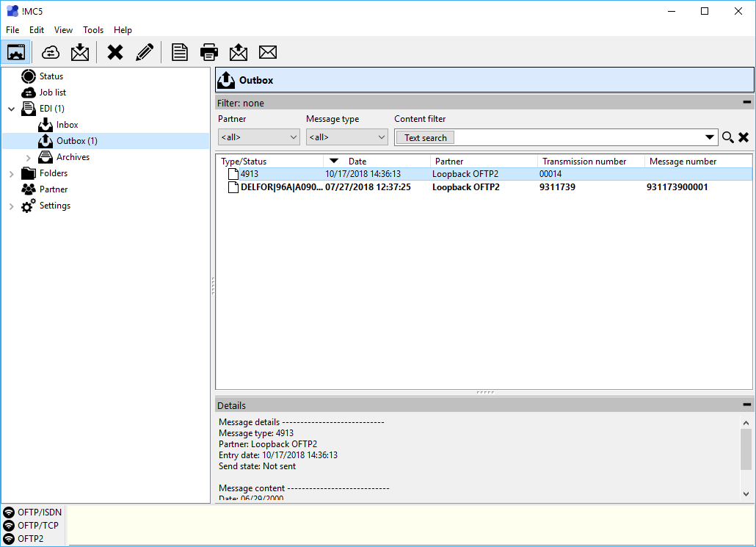Sort by Date column header
This screenshot has height=547, width=756.
[x=377, y=161]
